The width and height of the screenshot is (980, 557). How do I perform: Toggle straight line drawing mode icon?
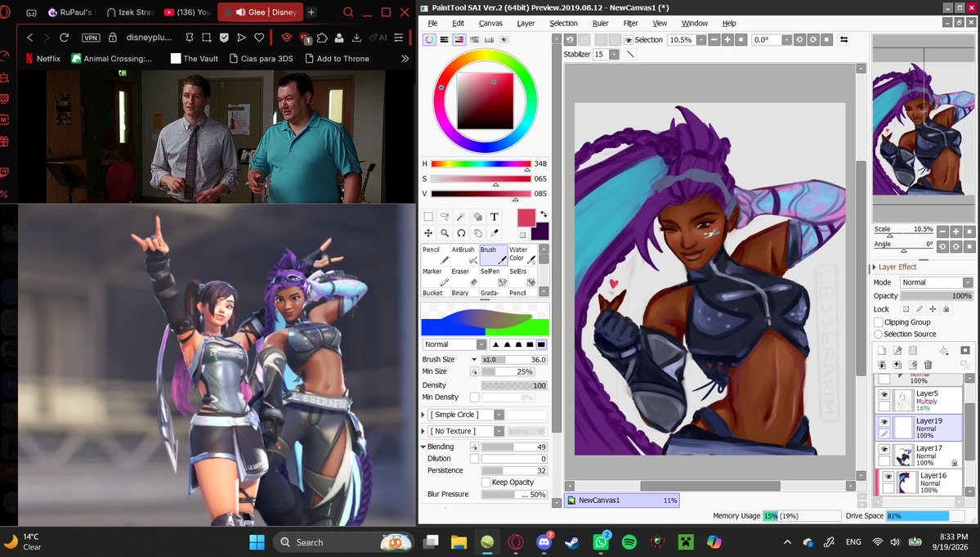[x=630, y=54]
